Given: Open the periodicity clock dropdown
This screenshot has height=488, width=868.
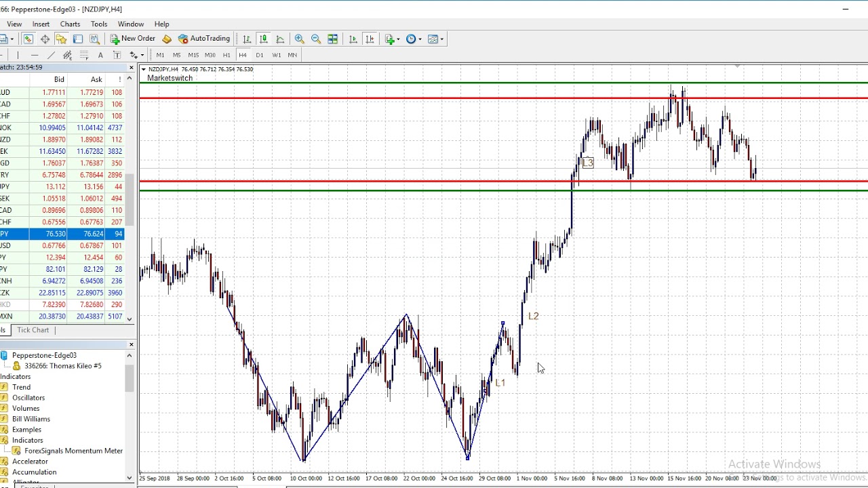Looking at the screenshot, I should coord(414,39).
